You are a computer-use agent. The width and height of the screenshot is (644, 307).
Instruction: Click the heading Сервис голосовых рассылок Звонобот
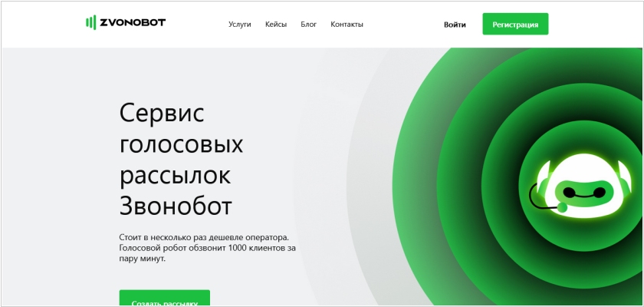tap(181, 160)
